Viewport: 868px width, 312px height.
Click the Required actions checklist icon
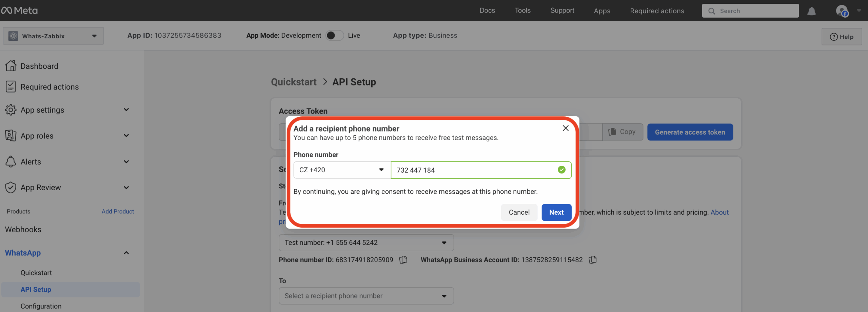(11, 87)
